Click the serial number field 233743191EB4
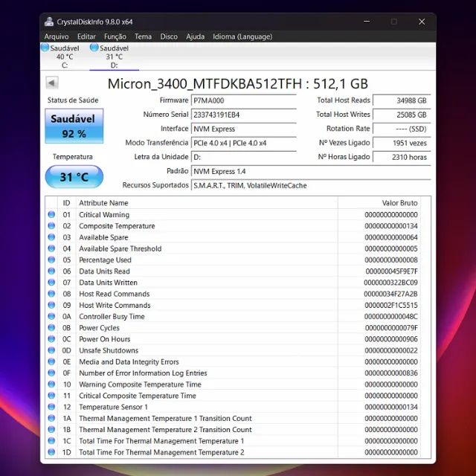This screenshot has width=476, height=476. coord(244,115)
